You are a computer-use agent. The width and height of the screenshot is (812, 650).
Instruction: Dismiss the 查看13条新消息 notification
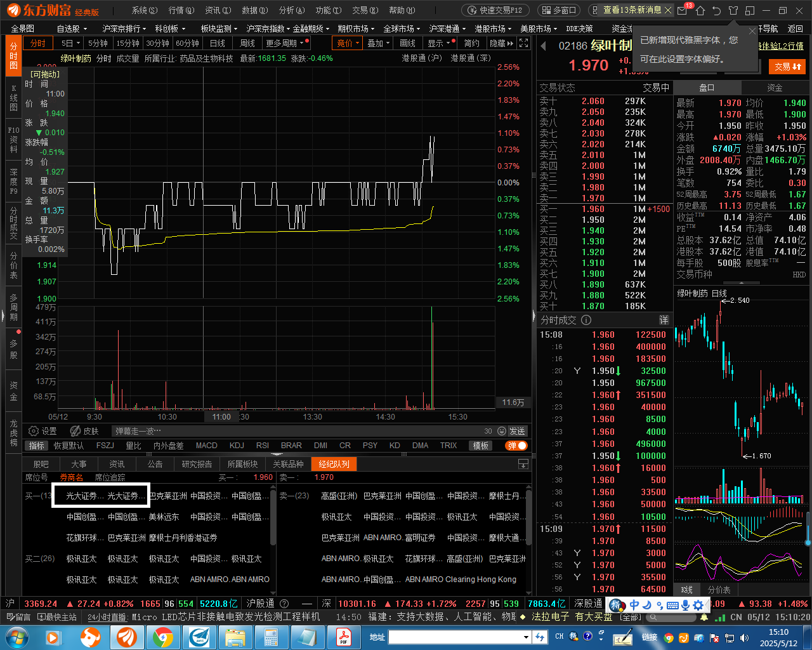[667, 10]
